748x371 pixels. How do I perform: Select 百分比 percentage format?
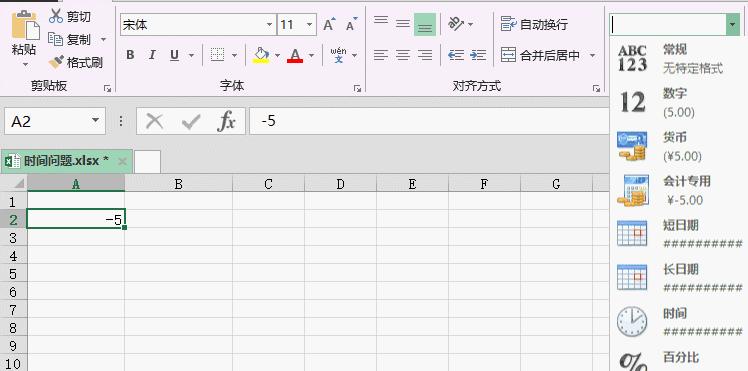point(679,360)
